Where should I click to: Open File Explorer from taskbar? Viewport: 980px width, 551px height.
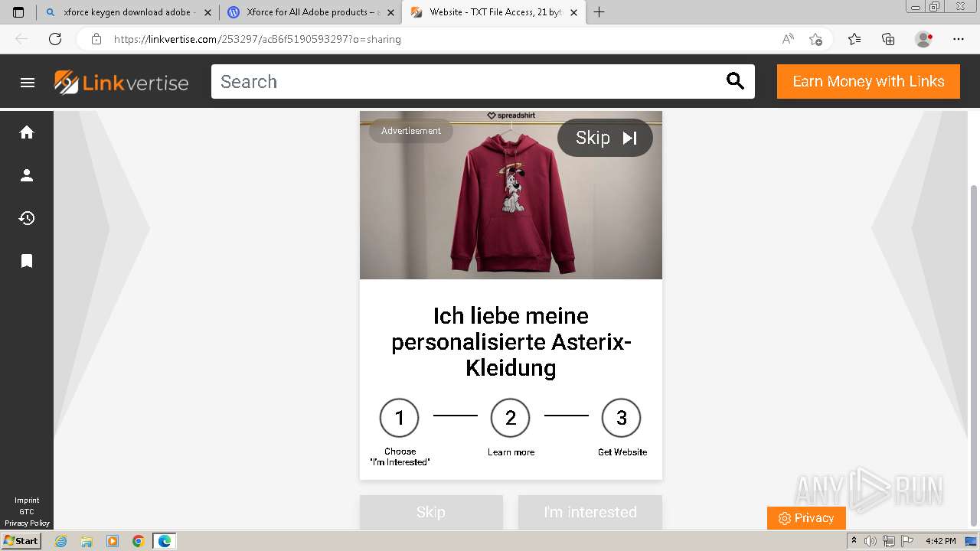87,541
